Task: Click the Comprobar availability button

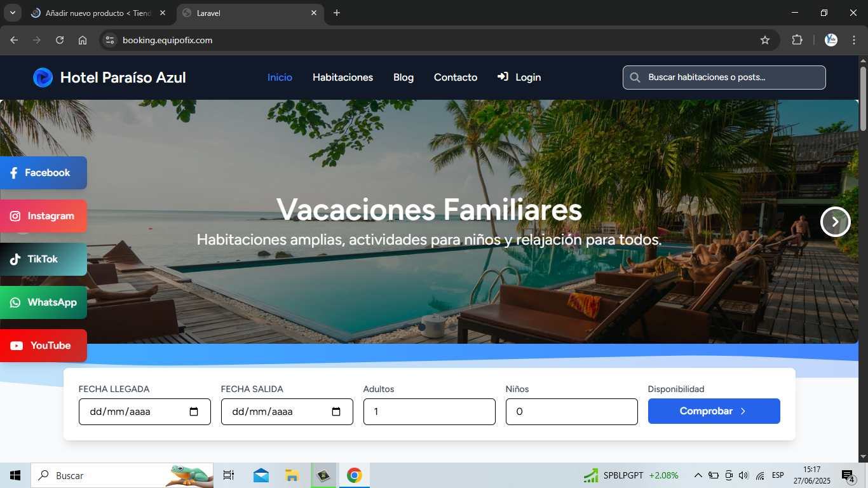Action: point(714,411)
